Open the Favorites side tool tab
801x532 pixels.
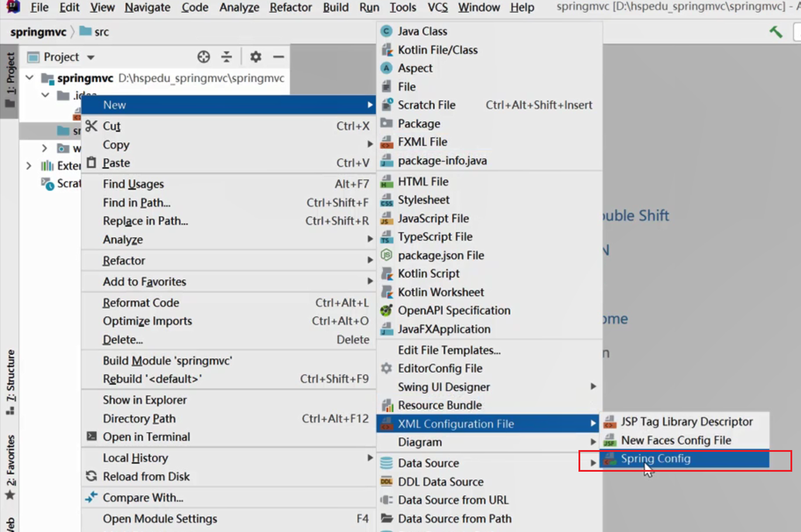point(10,467)
